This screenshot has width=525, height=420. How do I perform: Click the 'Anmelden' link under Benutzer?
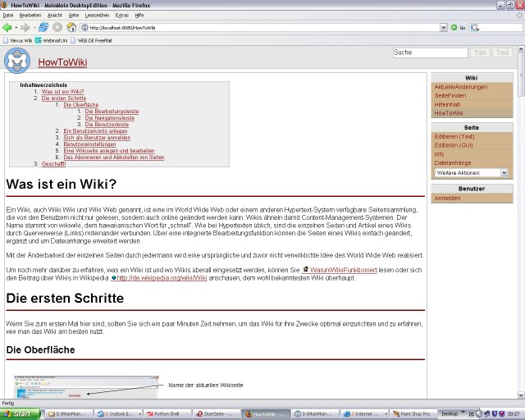(447, 198)
